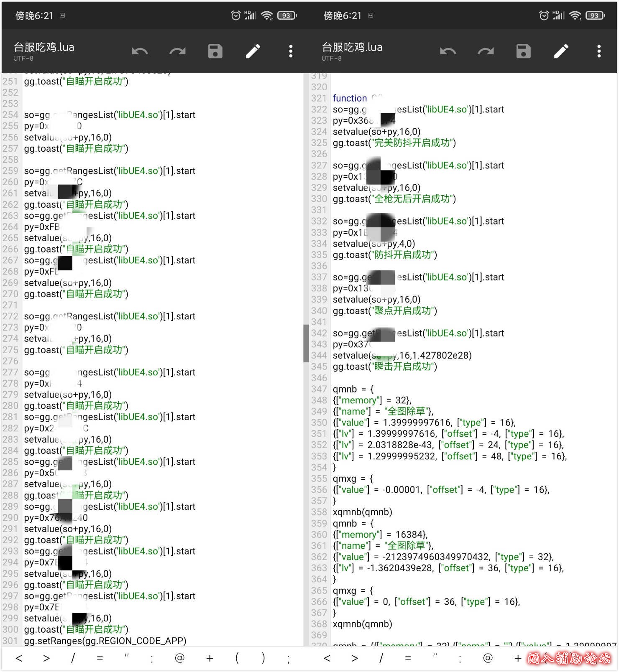Tap battery 93 indicator in left status bar
This screenshot has height=672, width=619.
tap(287, 15)
